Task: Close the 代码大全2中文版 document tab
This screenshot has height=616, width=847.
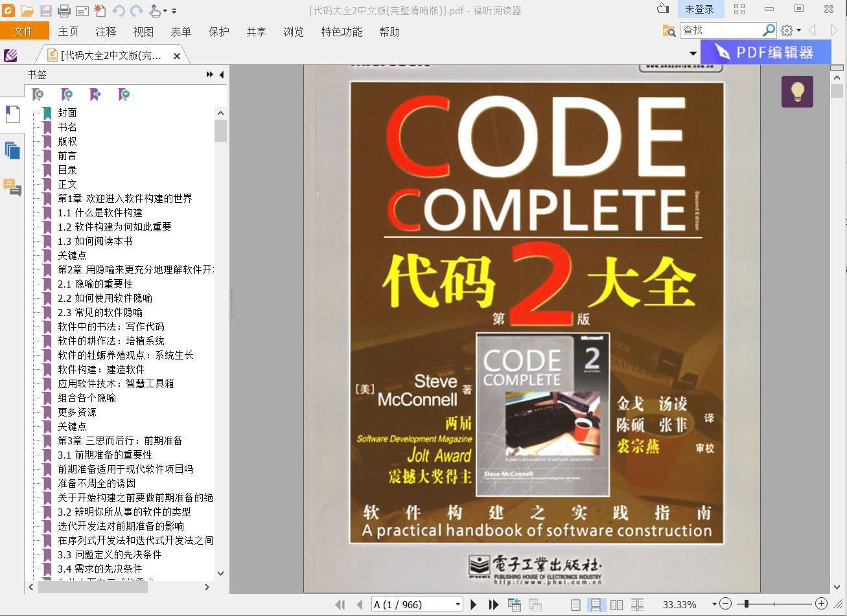Action: coord(177,56)
